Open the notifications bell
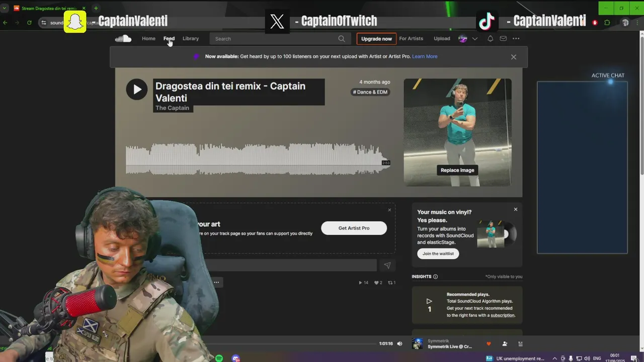This screenshot has height=362, width=644. pos(490,39)
